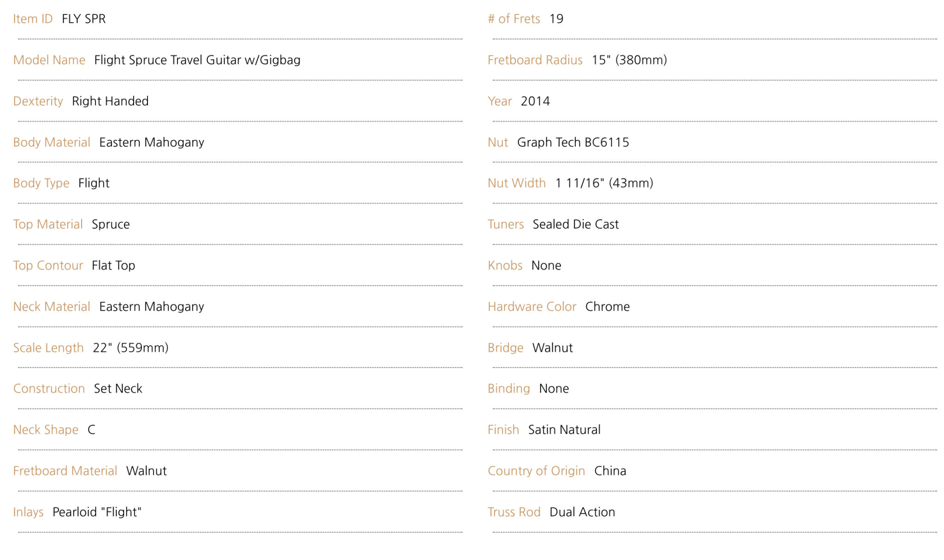Click the # of Frets label

point(513,19)
